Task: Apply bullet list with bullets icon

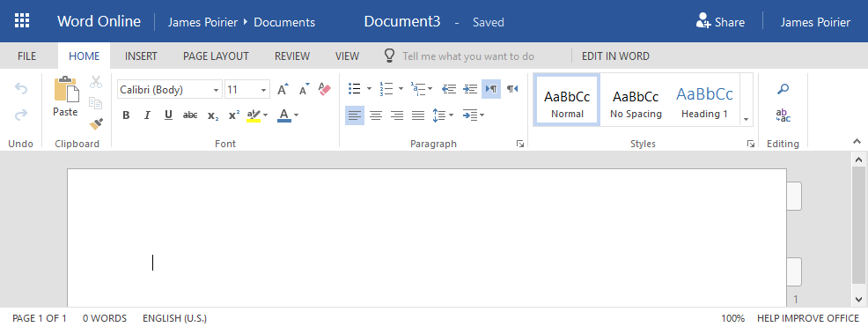Action: click(x=354, y=89)
